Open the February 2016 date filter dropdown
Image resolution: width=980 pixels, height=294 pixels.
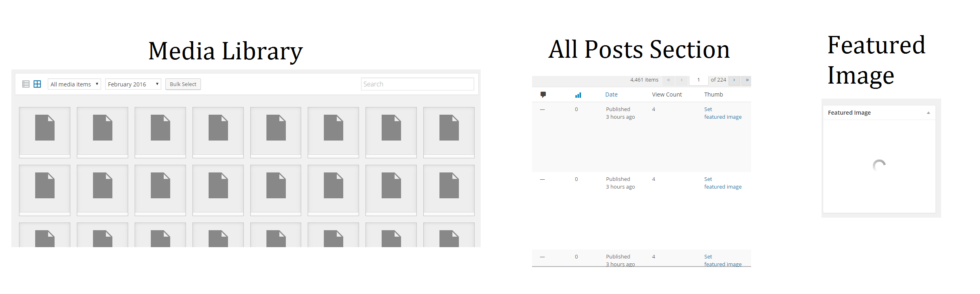pyautogui.click(x=133, y=84)
